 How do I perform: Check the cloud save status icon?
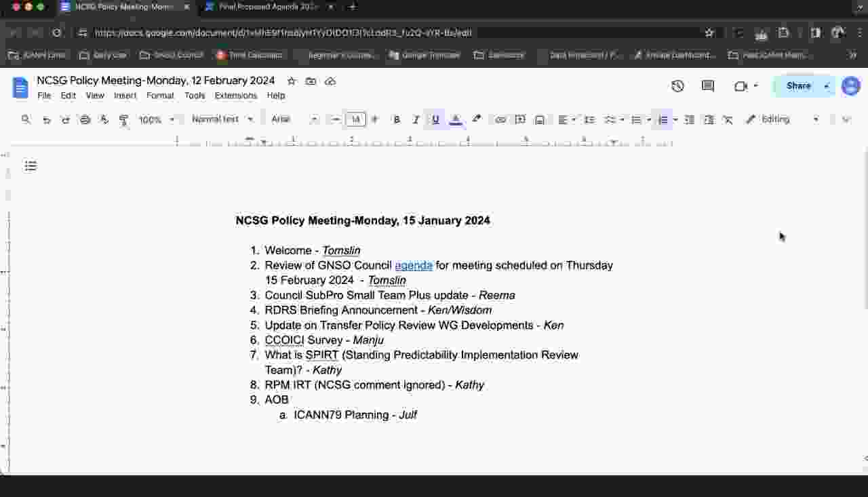click(330, 81)
